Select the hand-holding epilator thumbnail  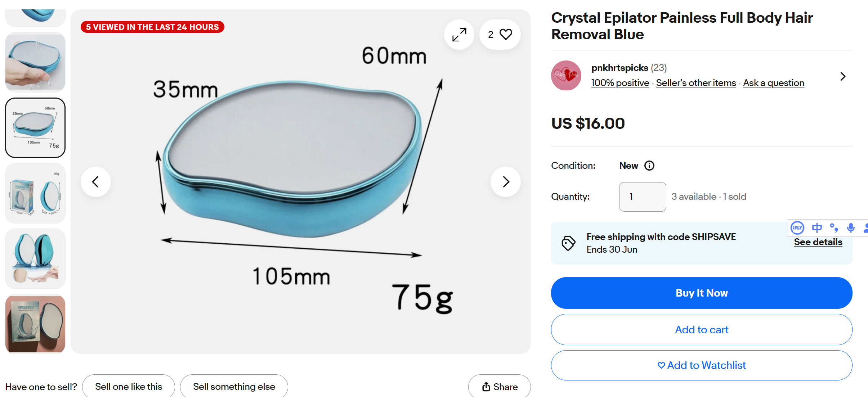tap(35, 62)
